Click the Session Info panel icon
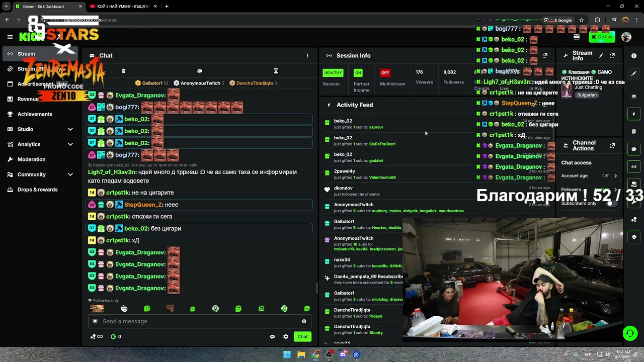The width and height of the screenshot is (644, 362). (329, 56)
